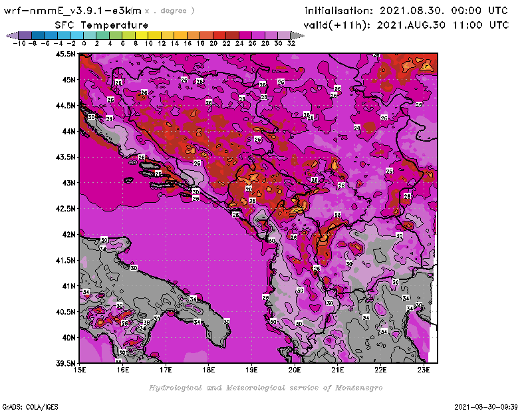Click the magenta swatch between 24 and 26
Screen dimensions: 532x411
(x=245, y=35)
